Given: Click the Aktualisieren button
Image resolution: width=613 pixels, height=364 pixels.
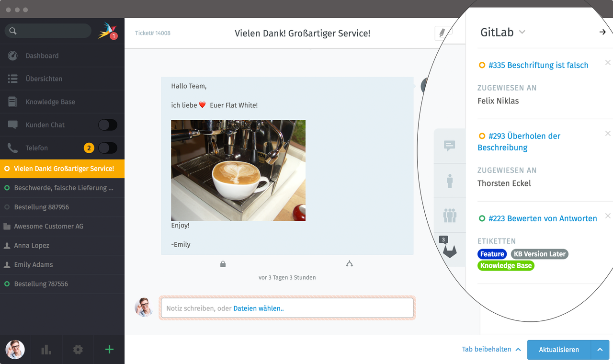Looking at the screenshot, I should click(558, 350).
